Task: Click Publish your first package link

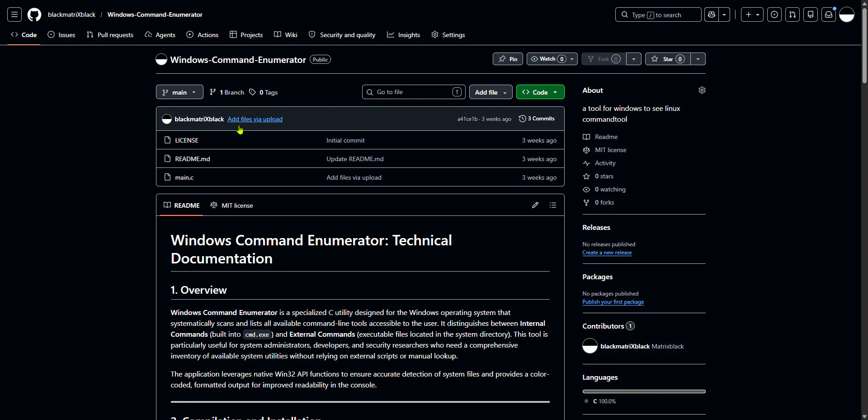Action: click(x=613, y=302)
